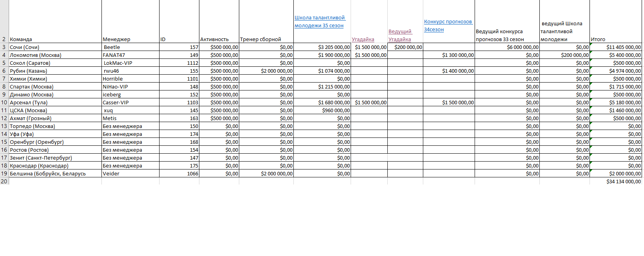This screenshot has height=256, width=644.
Task: Select the "Белшина (Бобруйск, Беларусь" team cell
Action: click(48, 173)
